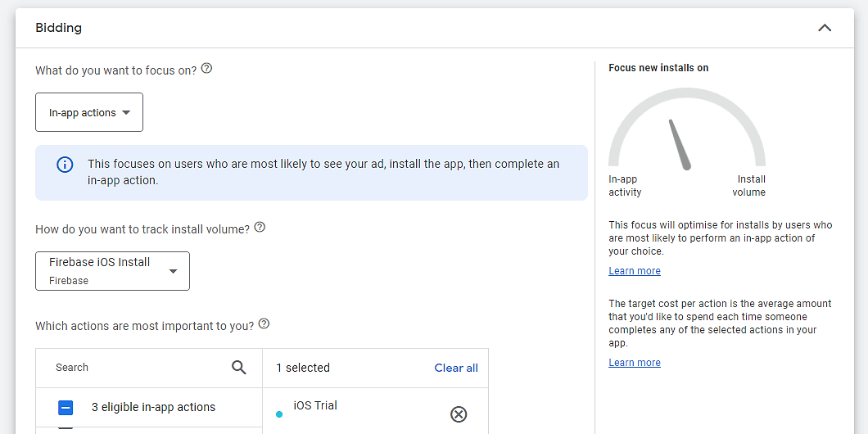Open help for track install volume question
This screenshot has width=868, height=434.
pyautogui.click(x=260, y=228)
